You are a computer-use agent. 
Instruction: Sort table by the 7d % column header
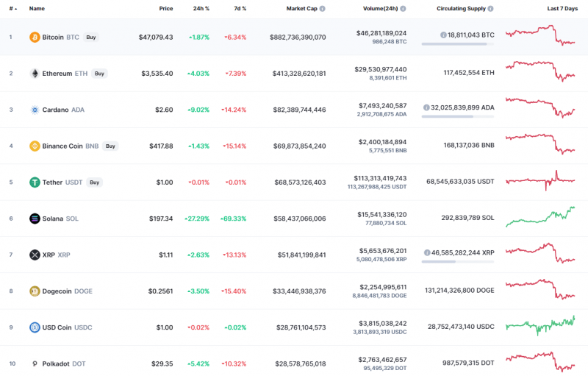click(239, 9)
